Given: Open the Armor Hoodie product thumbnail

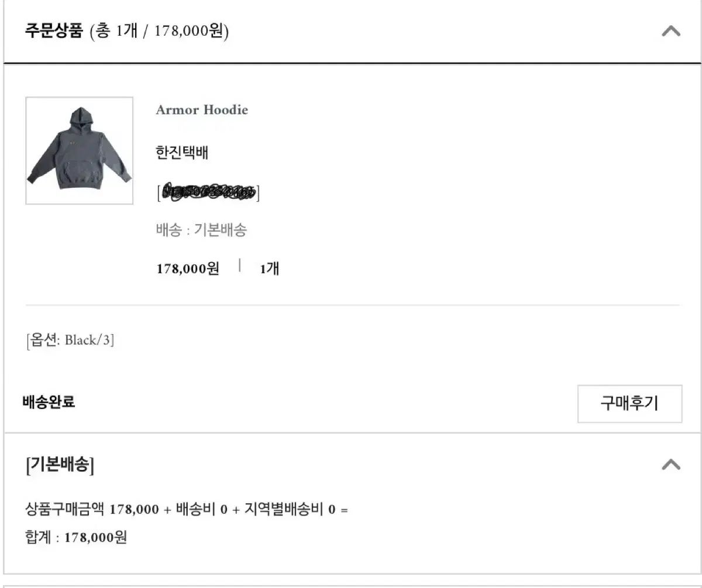Looking at the screenshot, I should click(79, 150).
